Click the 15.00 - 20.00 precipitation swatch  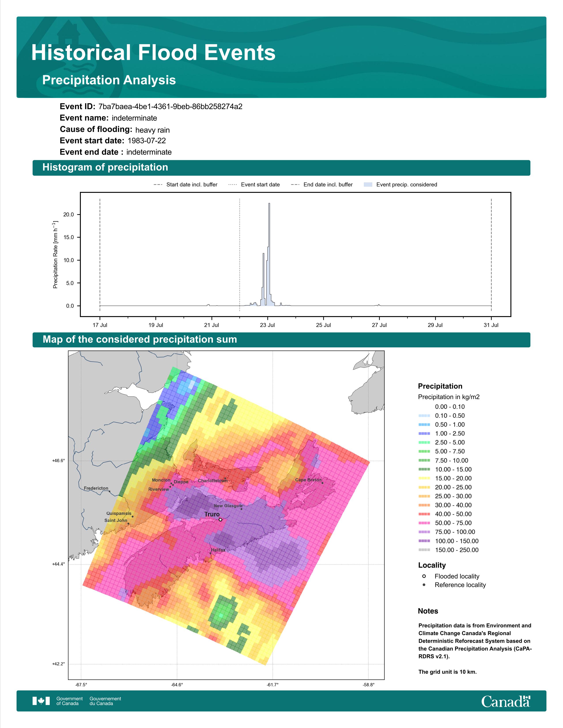424,478
